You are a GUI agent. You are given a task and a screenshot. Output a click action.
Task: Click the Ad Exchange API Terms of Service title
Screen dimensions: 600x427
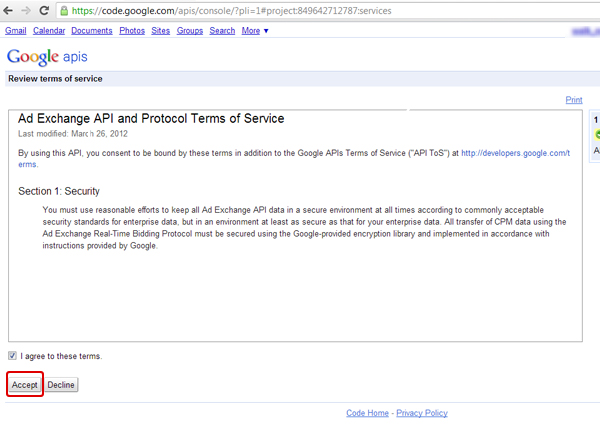point(151,119)
